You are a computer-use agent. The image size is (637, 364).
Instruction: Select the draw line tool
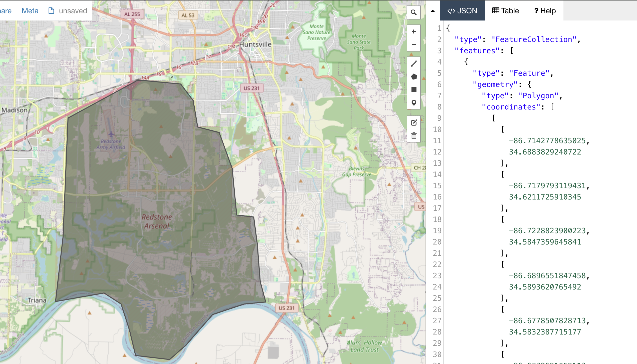click(x=414, y=63)
